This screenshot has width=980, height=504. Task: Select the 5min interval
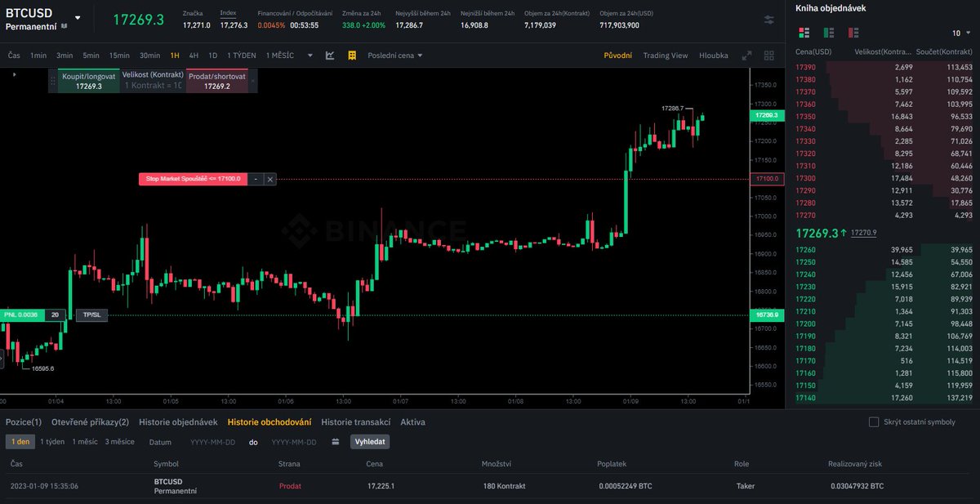click(91, 56)
